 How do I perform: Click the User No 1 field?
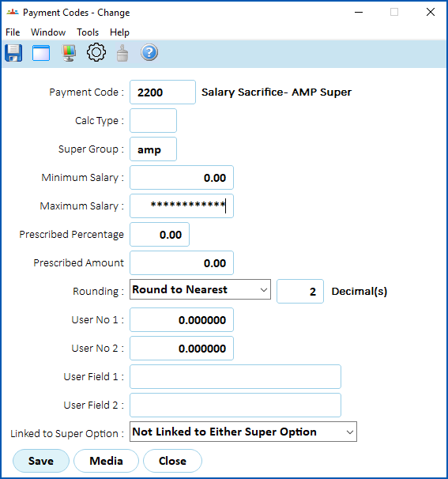(182, 320)
